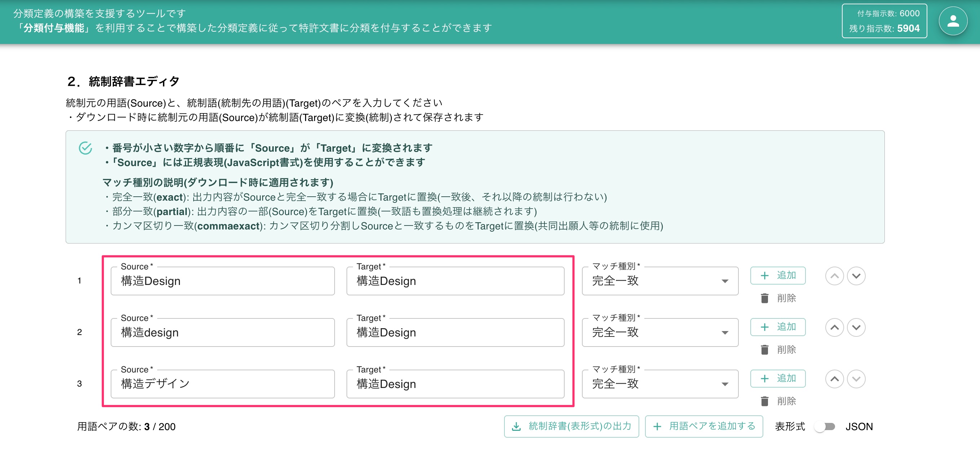Delete row 3 via trash icon
This screenshot has height=451, width=980.
pyautogui.click(x=764, y=401)
